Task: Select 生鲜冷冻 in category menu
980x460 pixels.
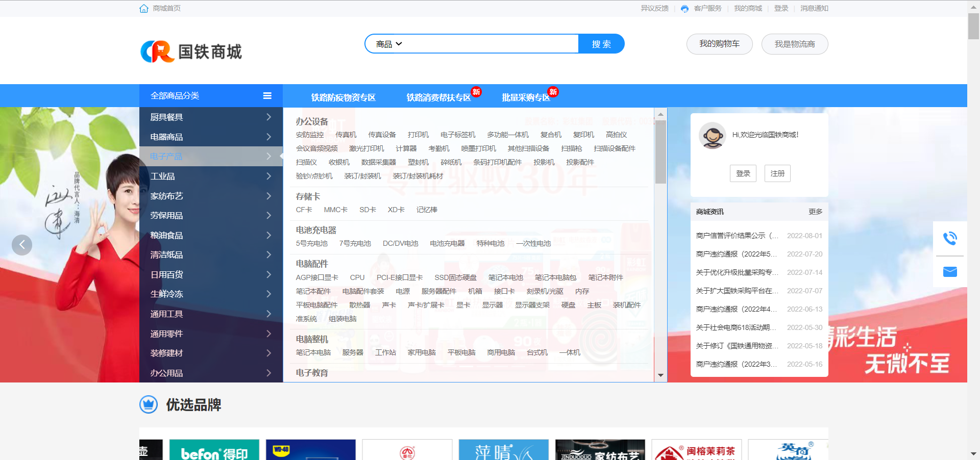Action: point(211,294)
